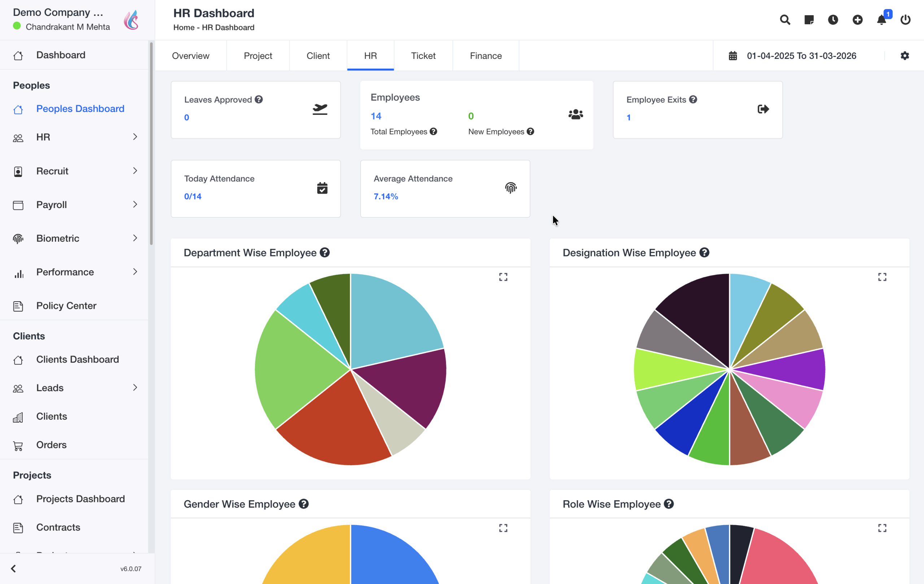Click the company logo icon
Image resolution: width=924 pixels, height=584 pixels.
[132, 20]
